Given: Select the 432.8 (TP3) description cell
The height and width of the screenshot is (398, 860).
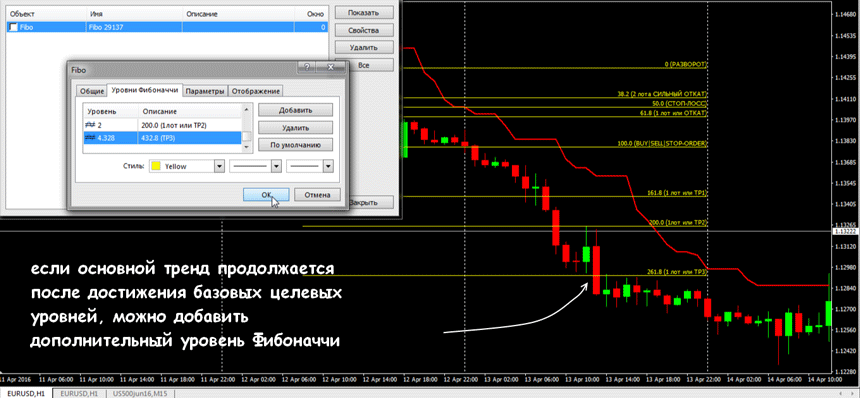Looking at the screenshot, I should point(190,138).
